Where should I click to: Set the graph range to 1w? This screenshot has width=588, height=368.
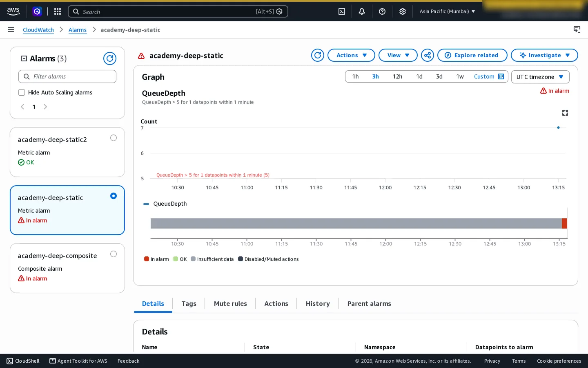coord(460,76)
